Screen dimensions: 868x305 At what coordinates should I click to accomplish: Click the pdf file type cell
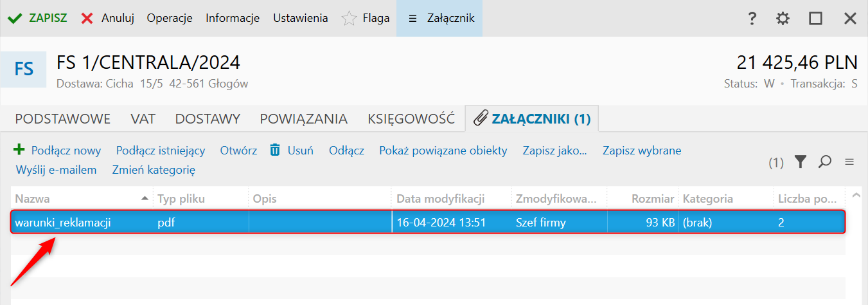tap(200, 223)
